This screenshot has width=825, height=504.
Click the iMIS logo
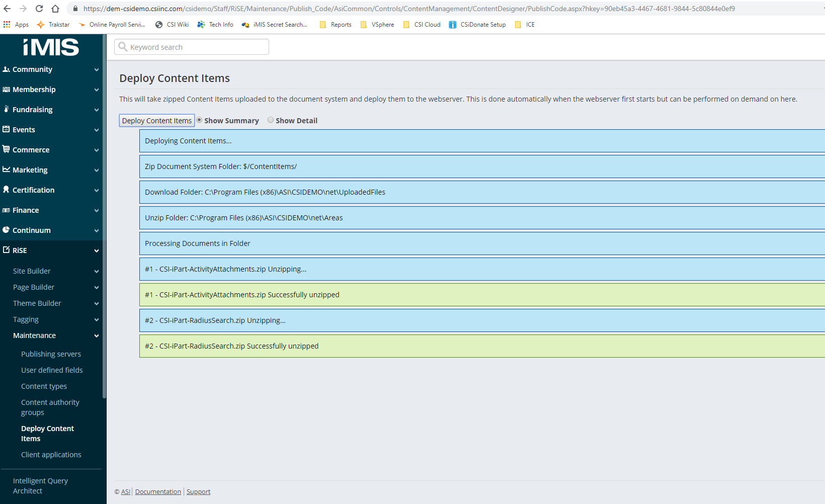click(x=51, y=47)
